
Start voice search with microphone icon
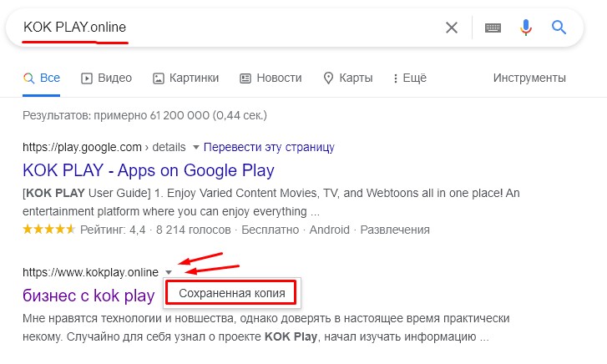coord(526,28)
